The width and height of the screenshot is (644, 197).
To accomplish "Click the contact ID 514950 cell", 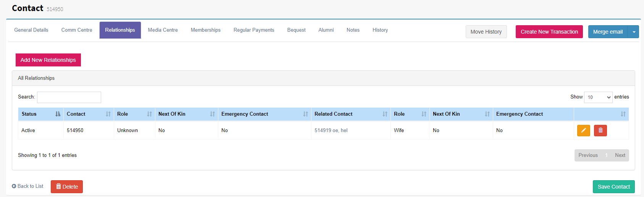I will tap(89, 131).
